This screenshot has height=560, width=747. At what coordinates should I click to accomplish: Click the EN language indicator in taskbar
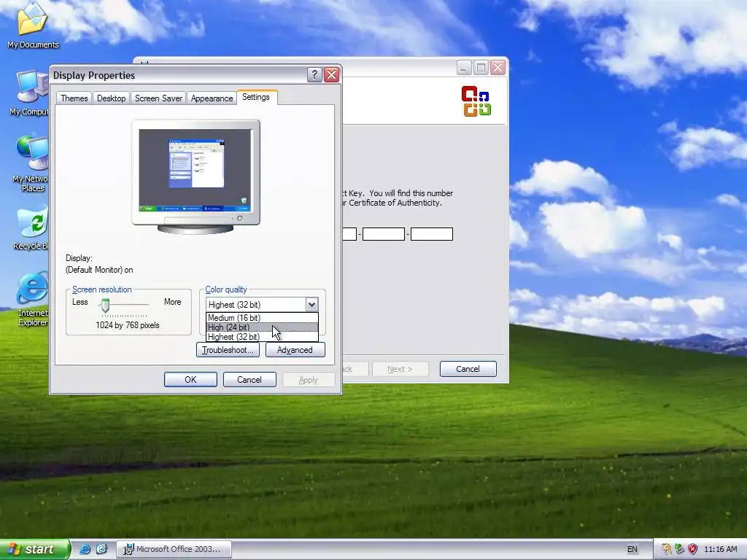coord(632,549)
